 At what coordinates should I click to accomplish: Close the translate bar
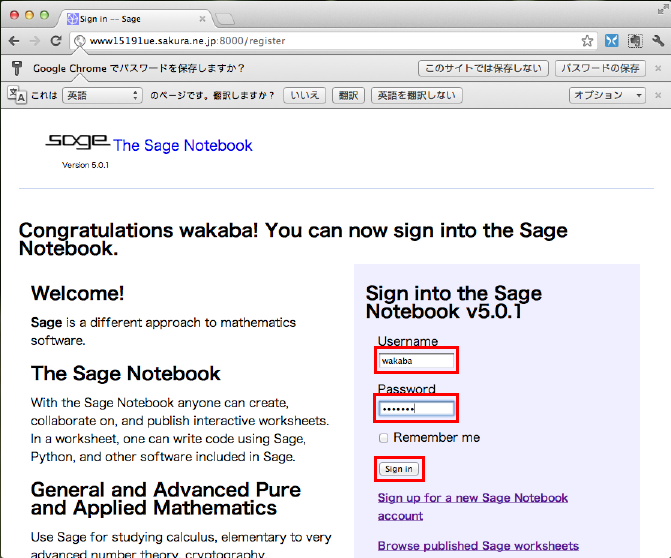(659, 95)
